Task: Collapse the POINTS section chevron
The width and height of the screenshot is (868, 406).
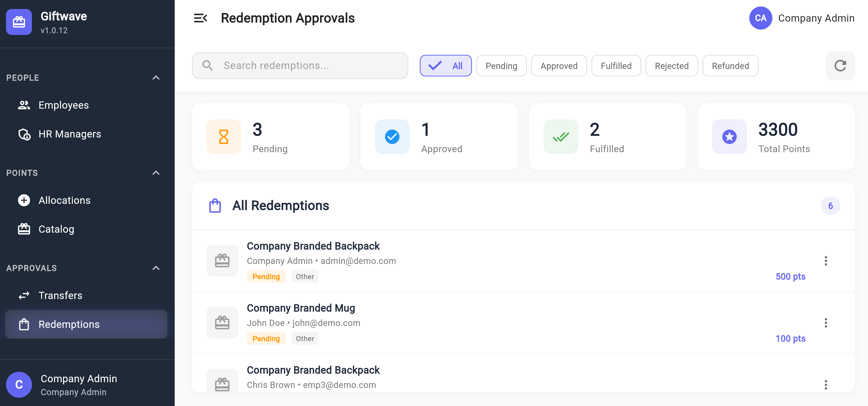Action: (x=156, y=173)
